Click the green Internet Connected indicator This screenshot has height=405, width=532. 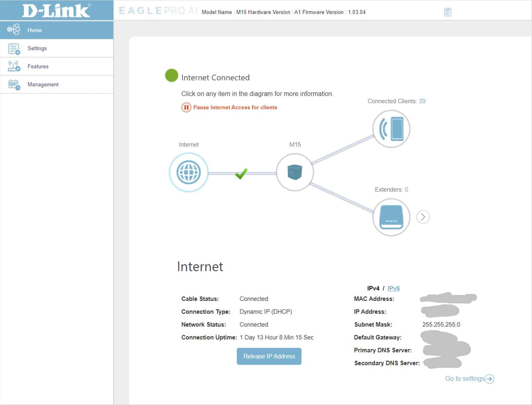tap(172, 75)
